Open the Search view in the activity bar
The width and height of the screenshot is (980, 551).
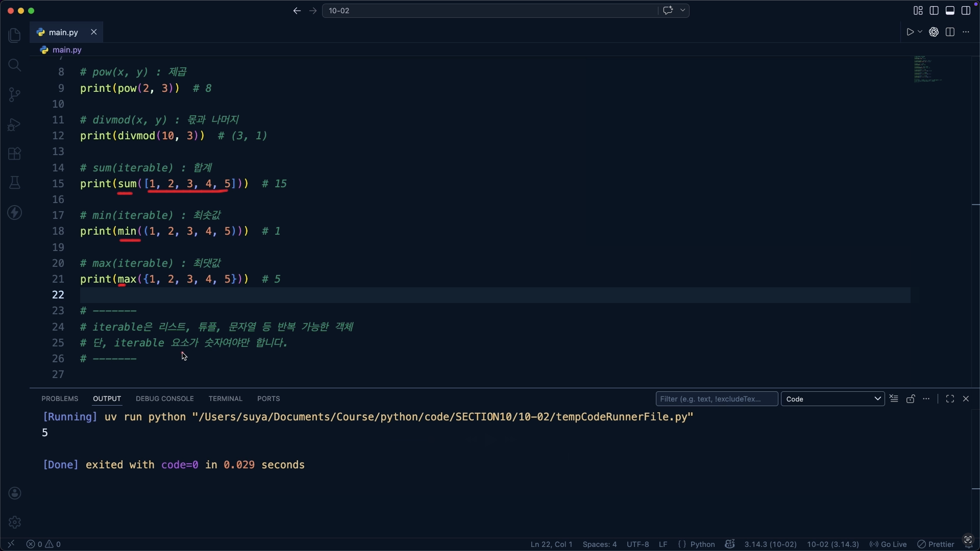tap(14, 65)
